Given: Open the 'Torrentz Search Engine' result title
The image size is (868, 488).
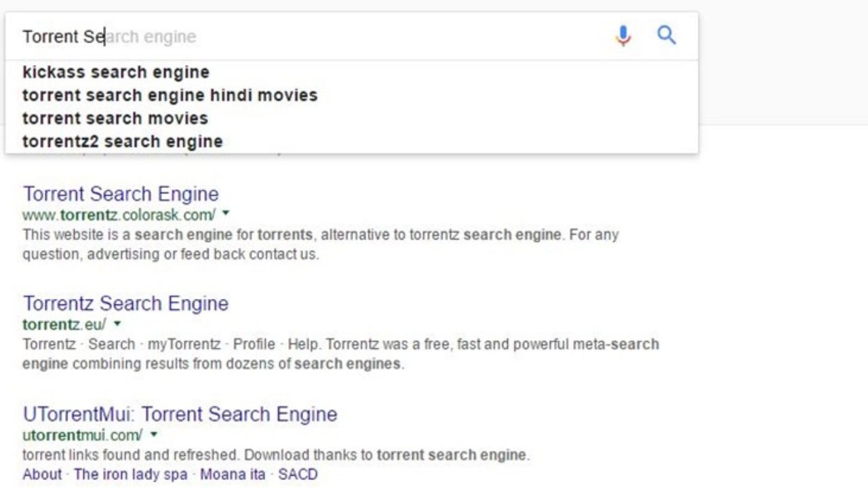Looking at the screenshot, I should click(125, 303).
